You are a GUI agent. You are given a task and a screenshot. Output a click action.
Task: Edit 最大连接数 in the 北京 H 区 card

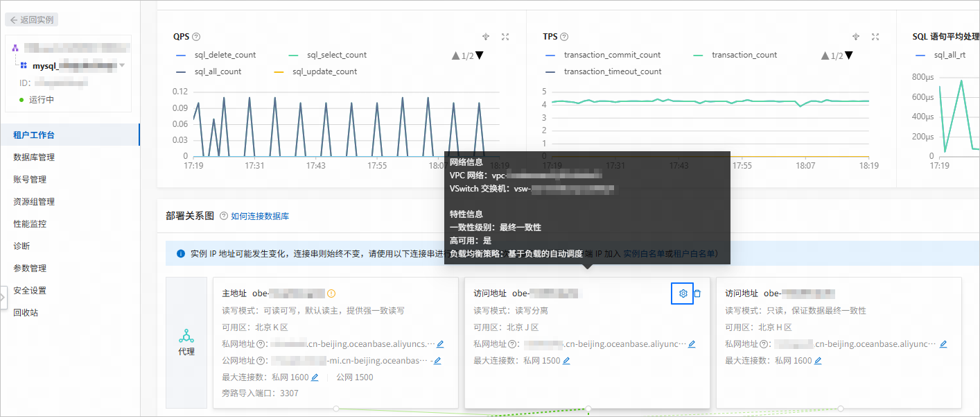[819, 360]
